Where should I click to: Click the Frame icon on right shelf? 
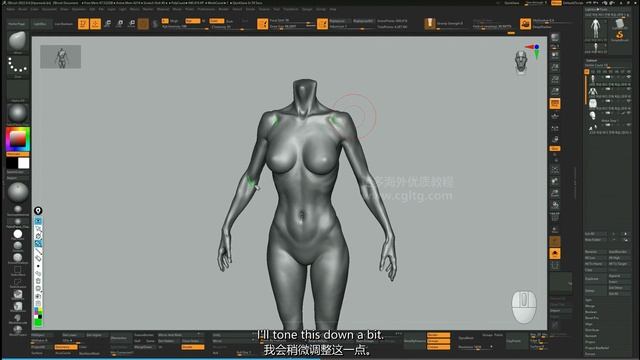coord(555,169)
